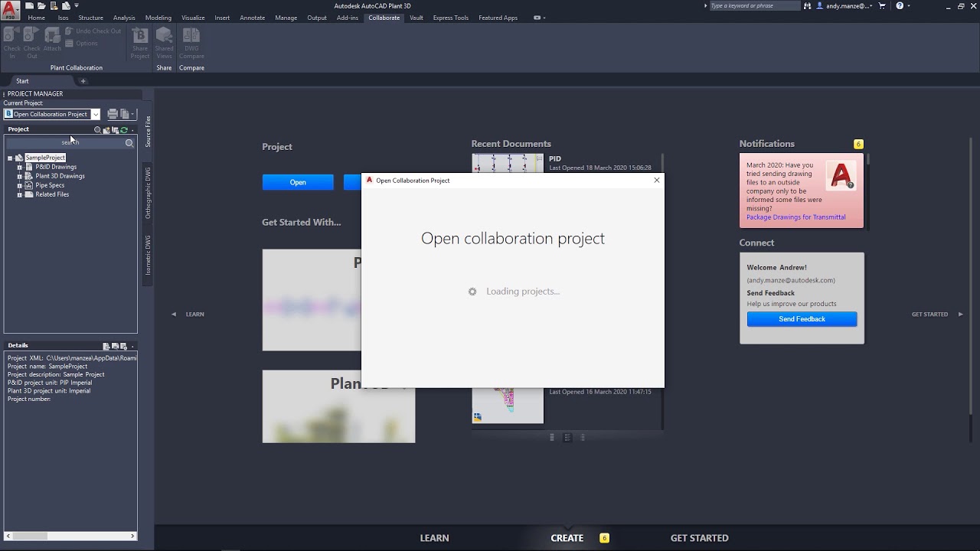This screenshot has width=980, height=551.
Task: Open the quick access toolbar customize arrow
Action: 77,6
